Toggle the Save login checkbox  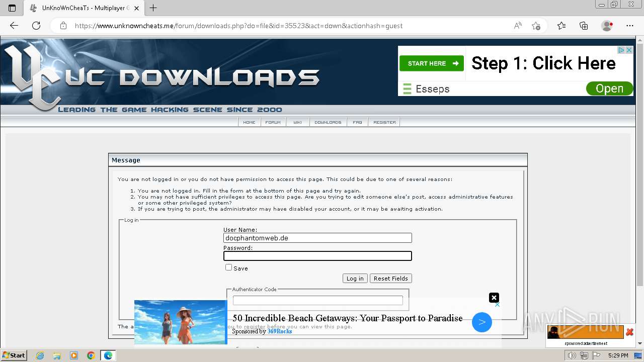coord(228,267)
